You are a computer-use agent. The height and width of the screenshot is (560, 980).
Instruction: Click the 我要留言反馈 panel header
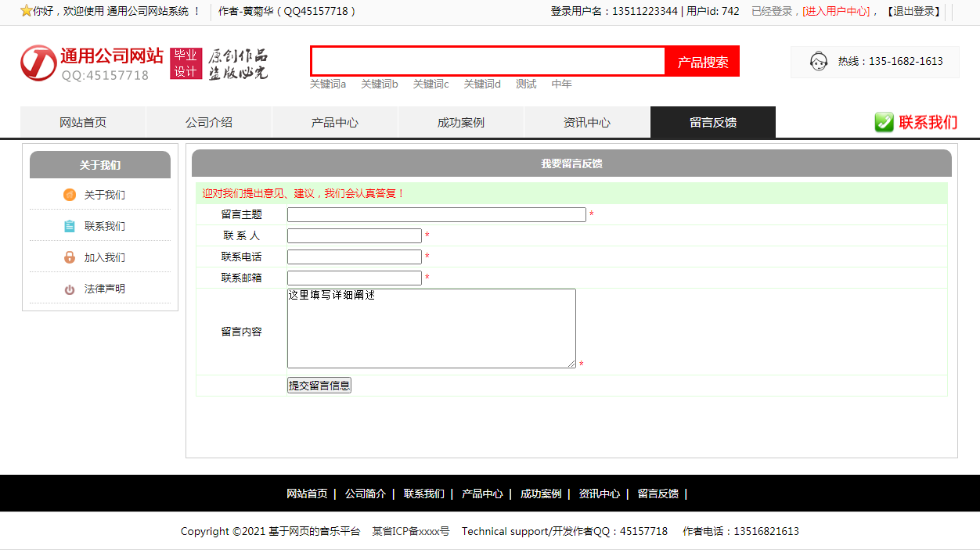571,163
